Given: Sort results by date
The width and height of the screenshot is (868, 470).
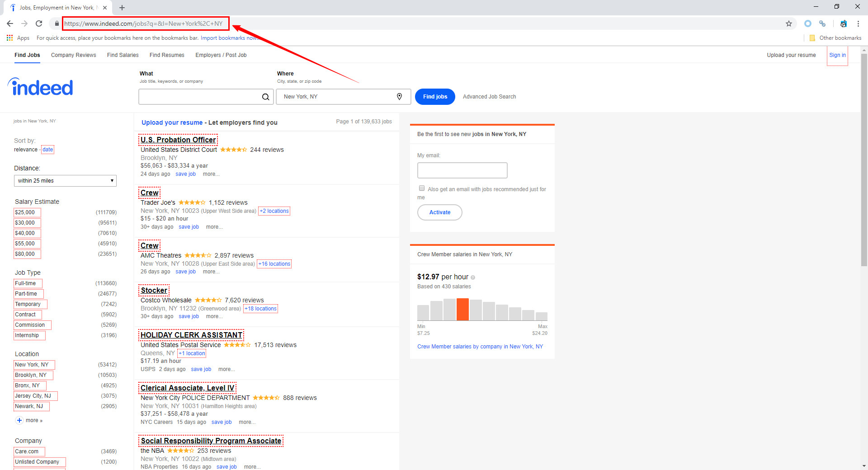Looking at the screenshot, I should (47, 150).
